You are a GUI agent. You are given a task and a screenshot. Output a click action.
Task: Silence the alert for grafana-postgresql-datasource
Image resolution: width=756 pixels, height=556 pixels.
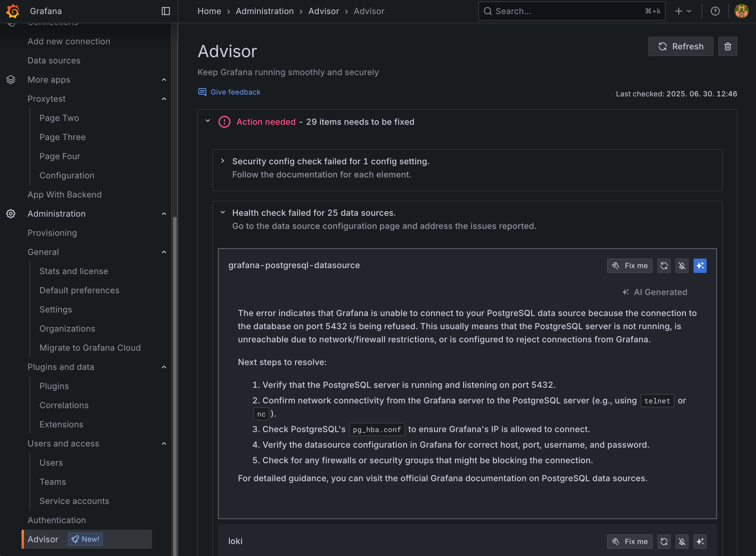click(682, 265)
